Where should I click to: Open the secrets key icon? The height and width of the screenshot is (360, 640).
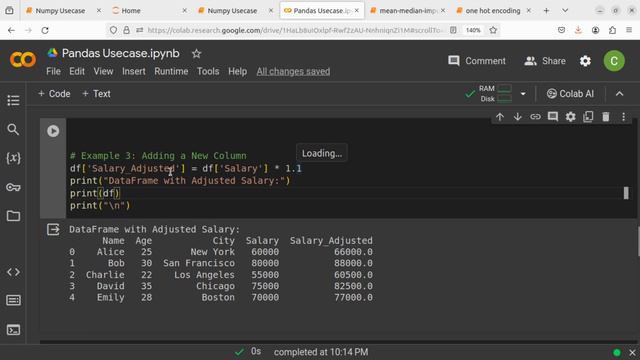tap(13, 187)
